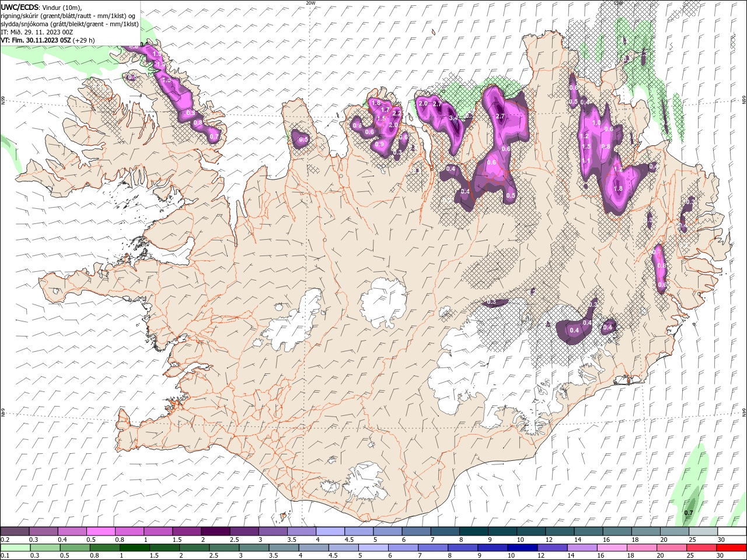
Task: Click the 2.2 snowfall value label
Action: pos(397,114)
